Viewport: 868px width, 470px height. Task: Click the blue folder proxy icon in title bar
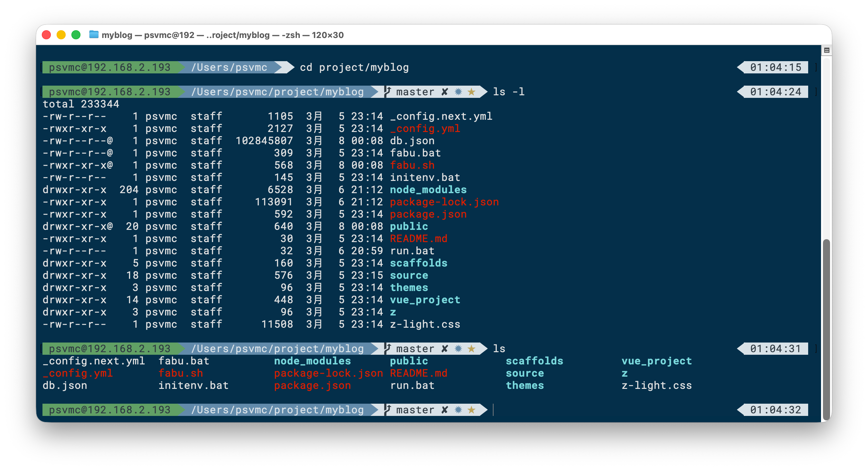94,35
